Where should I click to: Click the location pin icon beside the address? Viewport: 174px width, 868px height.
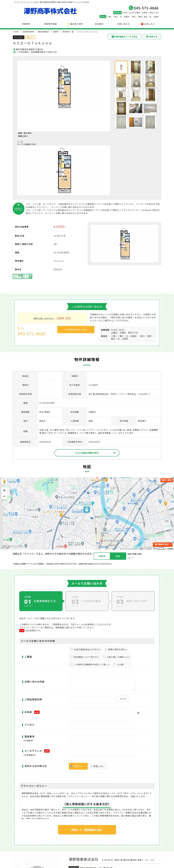click(x=14, y=49)
